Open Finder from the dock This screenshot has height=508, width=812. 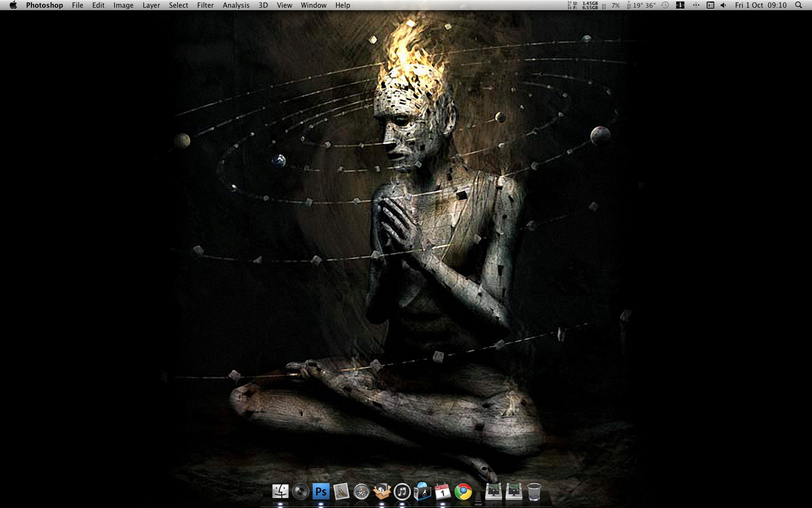coord(280,492)
